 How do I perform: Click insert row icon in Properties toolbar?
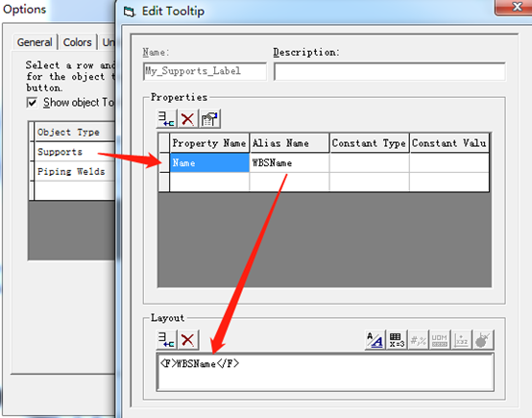(x=166, y=119)
